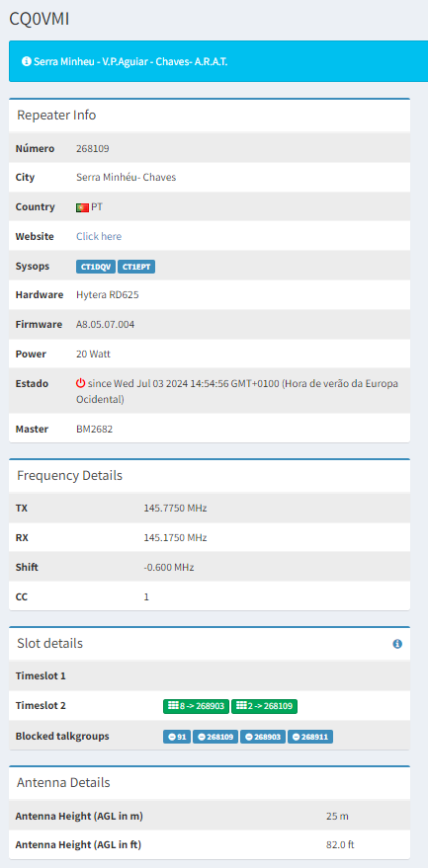
Task: Click the CQ0VMI page title
Action: [40, 18]
